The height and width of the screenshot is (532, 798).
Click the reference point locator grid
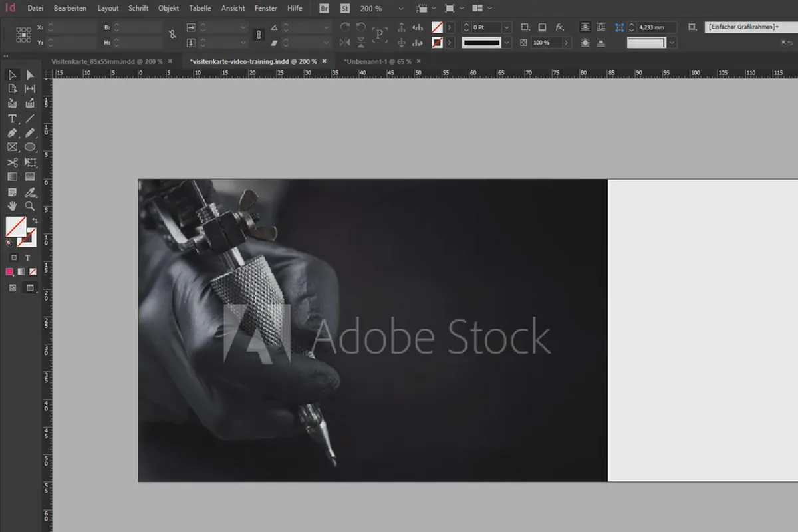coord(23,35)
